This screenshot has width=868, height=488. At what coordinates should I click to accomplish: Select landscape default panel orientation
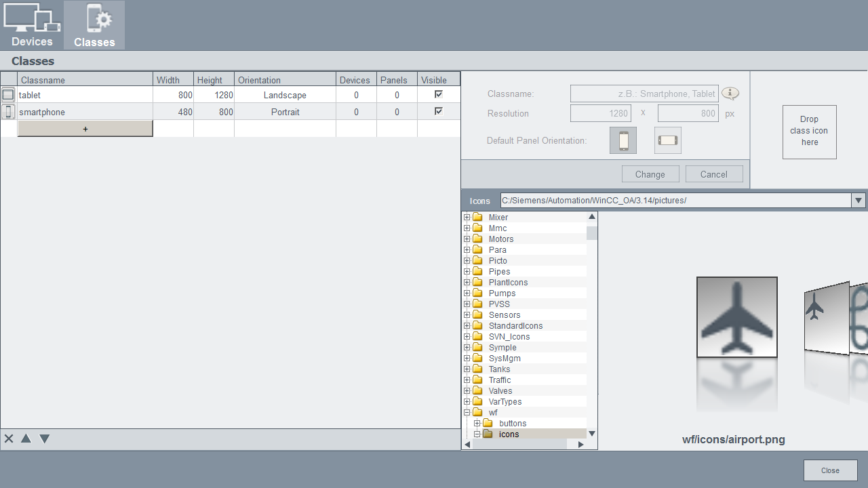click(667, 140)
